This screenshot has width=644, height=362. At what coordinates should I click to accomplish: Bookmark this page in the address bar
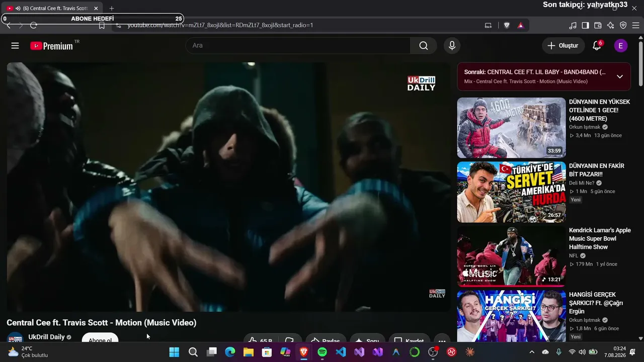point(102,25)
